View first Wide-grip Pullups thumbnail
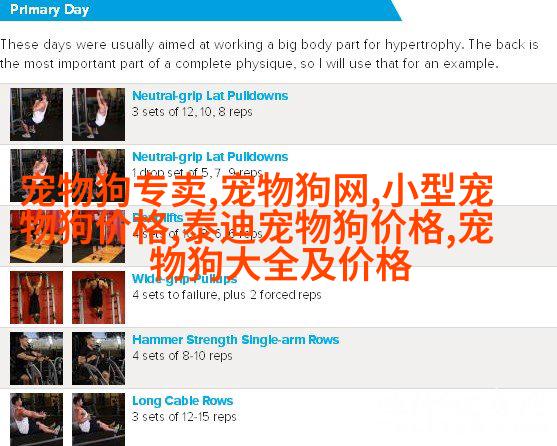Viewport: 557px width, 446px height. coord(37,298)
